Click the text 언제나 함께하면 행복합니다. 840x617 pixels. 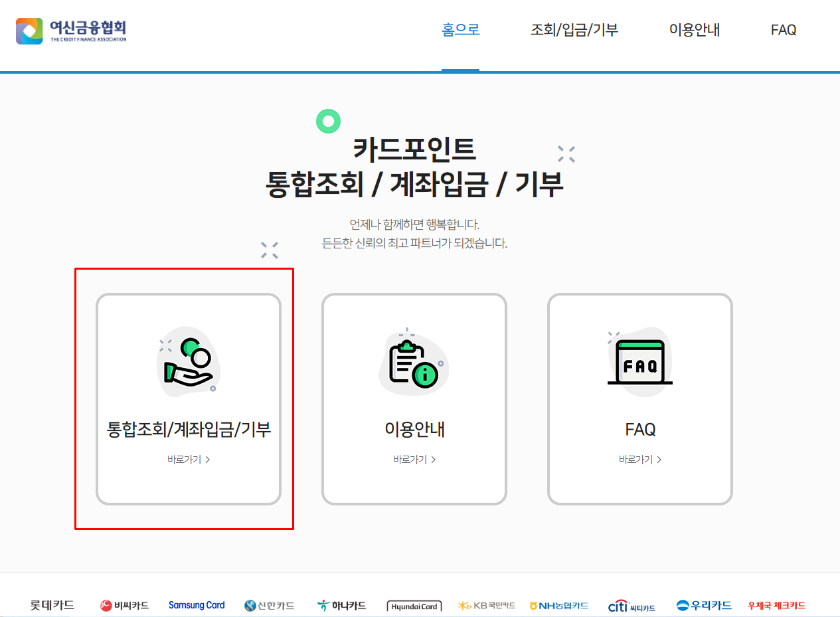(414, 224)
